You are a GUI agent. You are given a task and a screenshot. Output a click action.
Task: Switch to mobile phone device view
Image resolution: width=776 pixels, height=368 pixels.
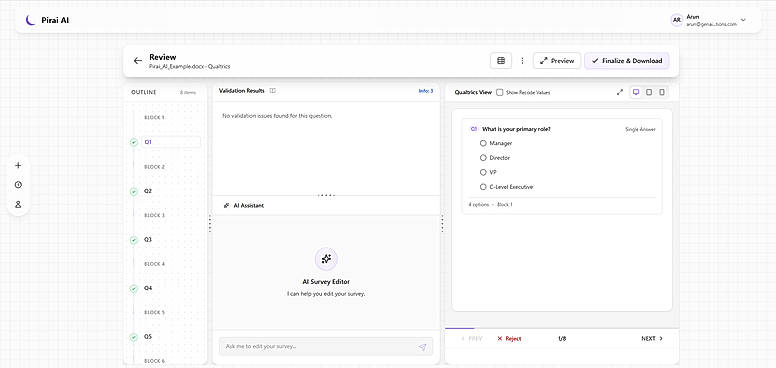[x=662, y=92]
